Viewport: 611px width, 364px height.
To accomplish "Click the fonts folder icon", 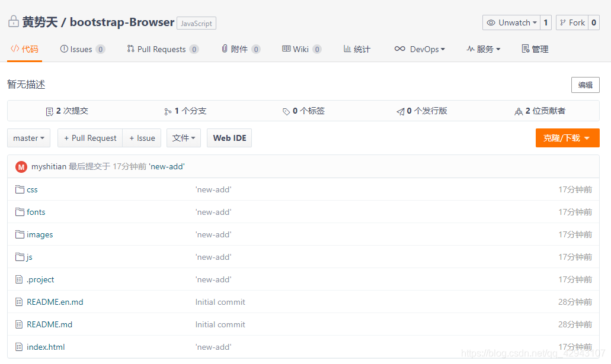I will point(20,212).
